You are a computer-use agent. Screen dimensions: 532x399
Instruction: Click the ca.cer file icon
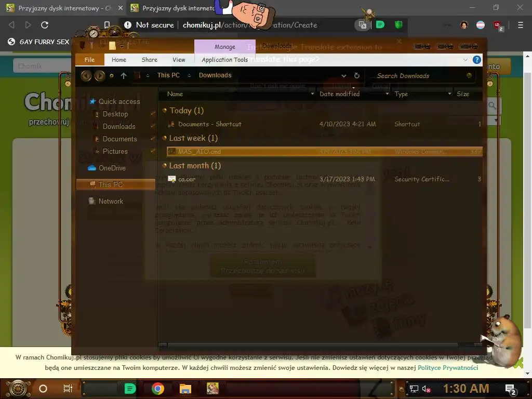click(x=171, y=179)
